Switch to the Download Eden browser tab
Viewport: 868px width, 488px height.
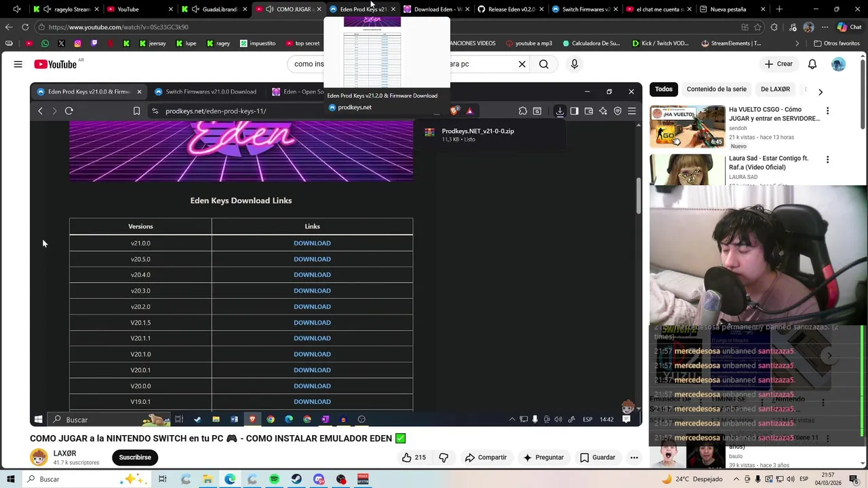tap(437, 9)
